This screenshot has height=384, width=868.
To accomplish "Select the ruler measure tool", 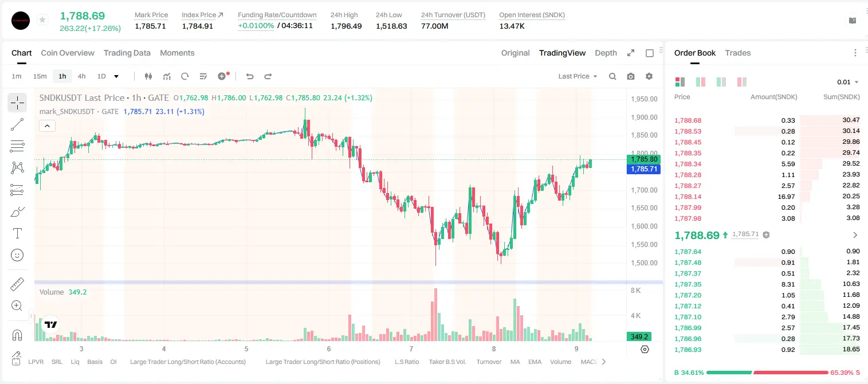I will coord(17,284).
